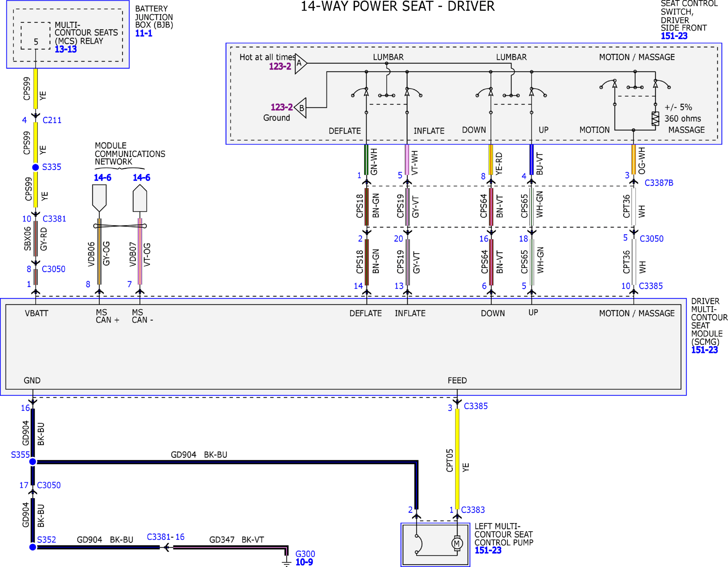Image resolution: width=728 pixels, height=567 pixels.
Task: Select the yellow CPT05 YE wire
Action: (x=457, y=459)
